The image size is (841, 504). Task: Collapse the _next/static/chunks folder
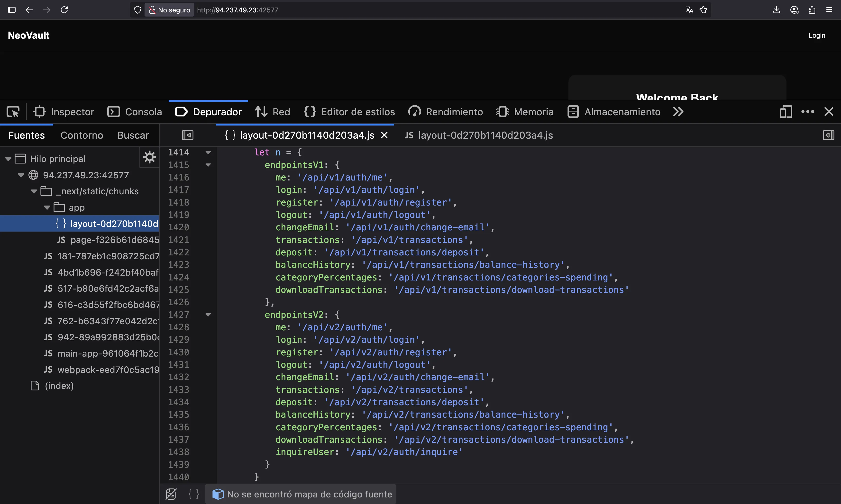(x=34, y=191)
